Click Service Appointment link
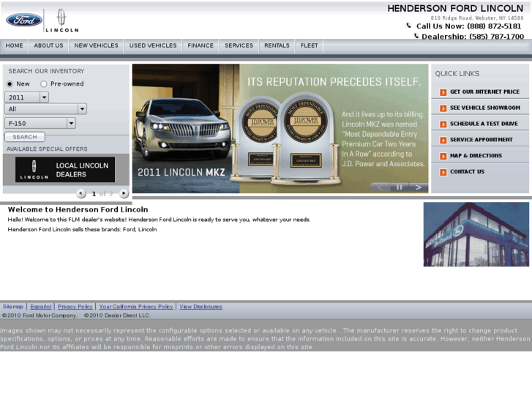 pos(481,140)
